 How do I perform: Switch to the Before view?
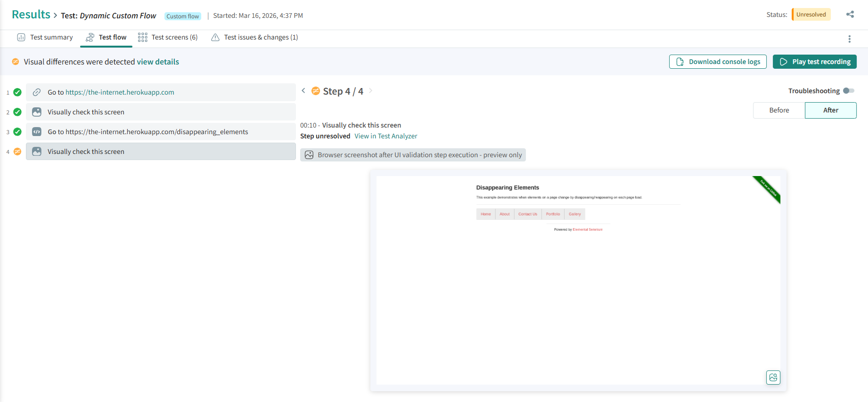pyautogui.click(x=779, y=110)
